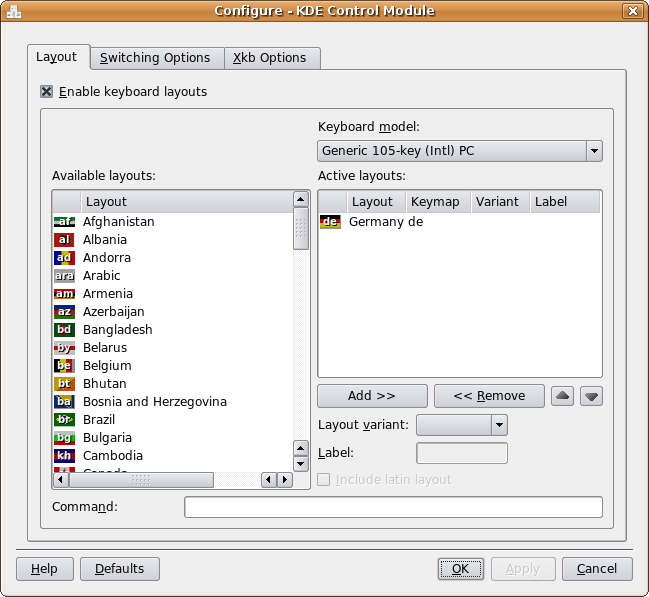Viewport: 649px width, 597px height.
Task: Click the Layout header in Active layouts
Action: (x=377, y=202)
